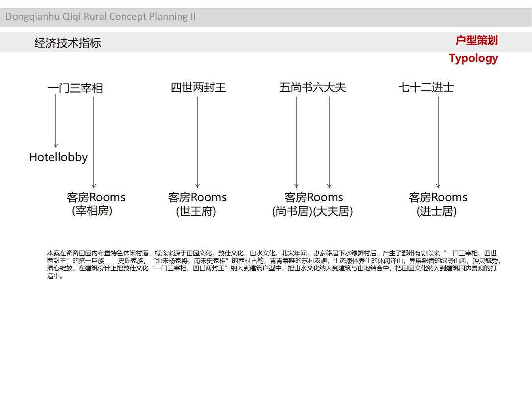Select the text '七十二进士'

point(426,87)
